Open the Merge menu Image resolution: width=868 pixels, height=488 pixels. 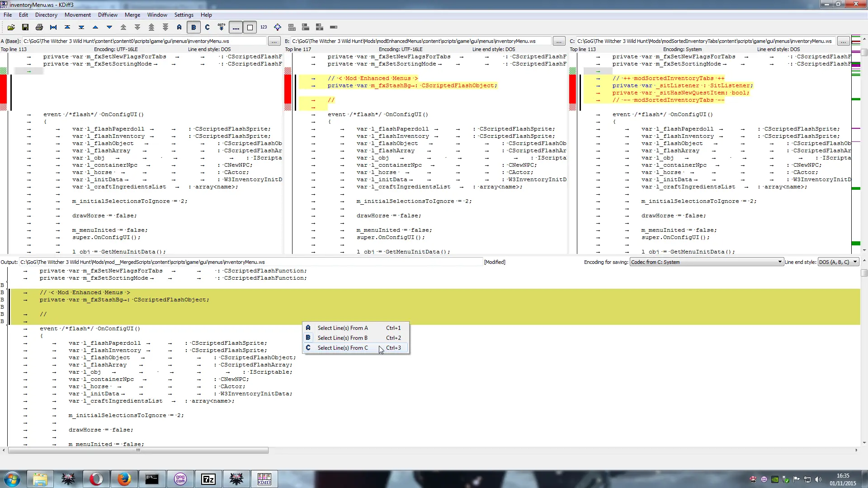pyautogui.click(x=132, y=15)
